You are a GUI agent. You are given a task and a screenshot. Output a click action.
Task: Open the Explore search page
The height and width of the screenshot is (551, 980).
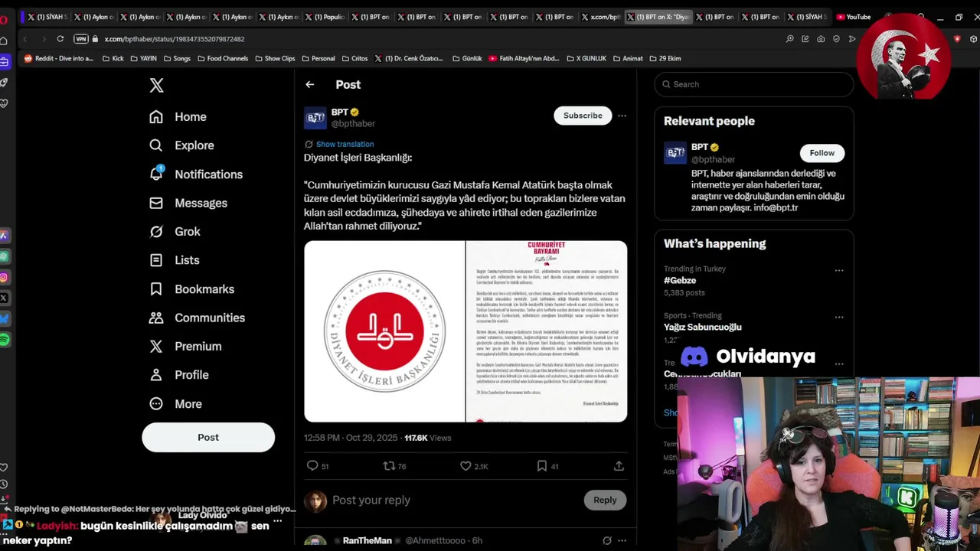[181, 145]
